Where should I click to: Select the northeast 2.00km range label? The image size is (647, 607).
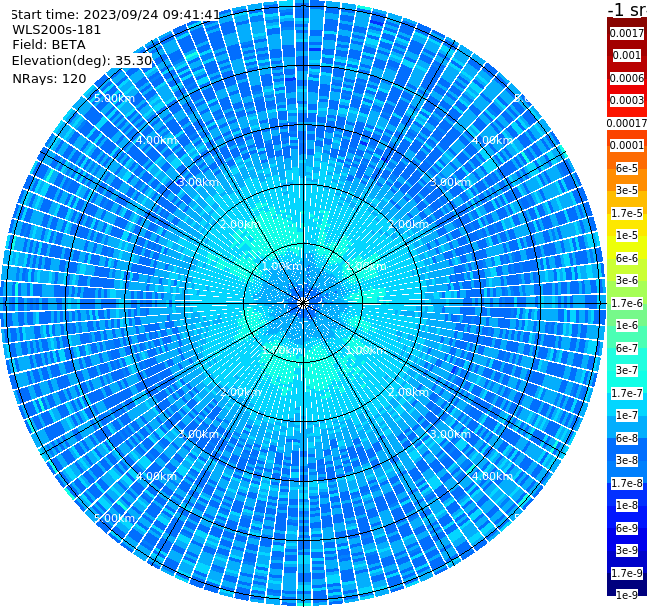[x=408, y=224]
